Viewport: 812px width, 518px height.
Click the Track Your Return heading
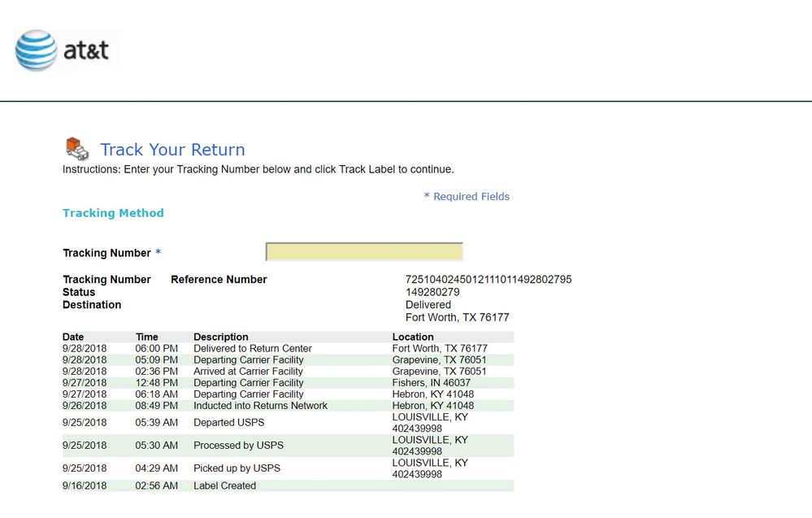pos(172,150)
